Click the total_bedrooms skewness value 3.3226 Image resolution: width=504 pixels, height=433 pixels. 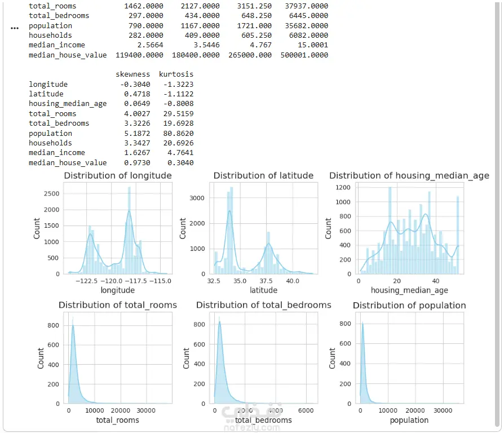[x=137, y=123]
